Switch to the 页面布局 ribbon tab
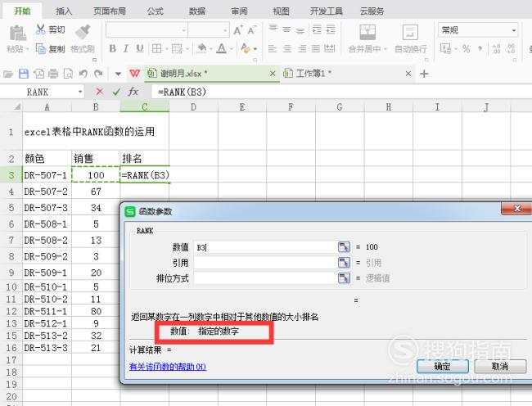Screen dimensions: 532x406 coord(110,11)
